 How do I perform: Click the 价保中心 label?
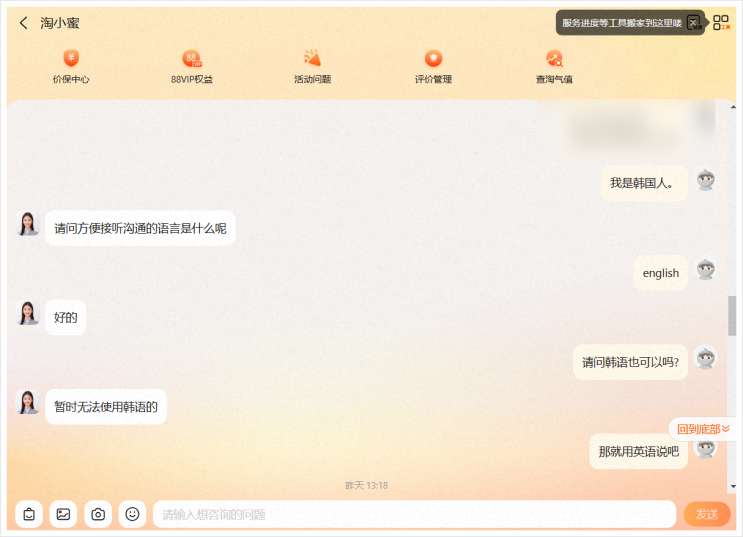coord(71,80)
